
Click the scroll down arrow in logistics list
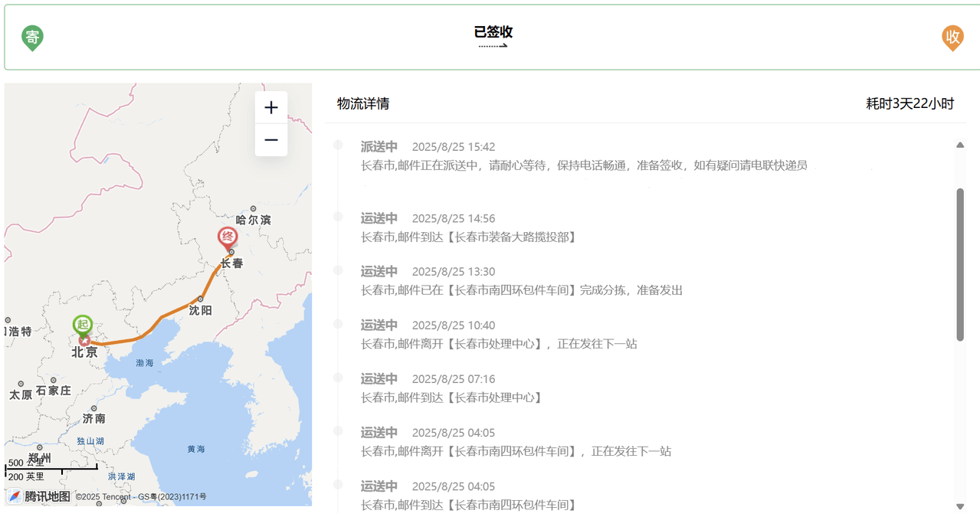click(x=960, y=506)
